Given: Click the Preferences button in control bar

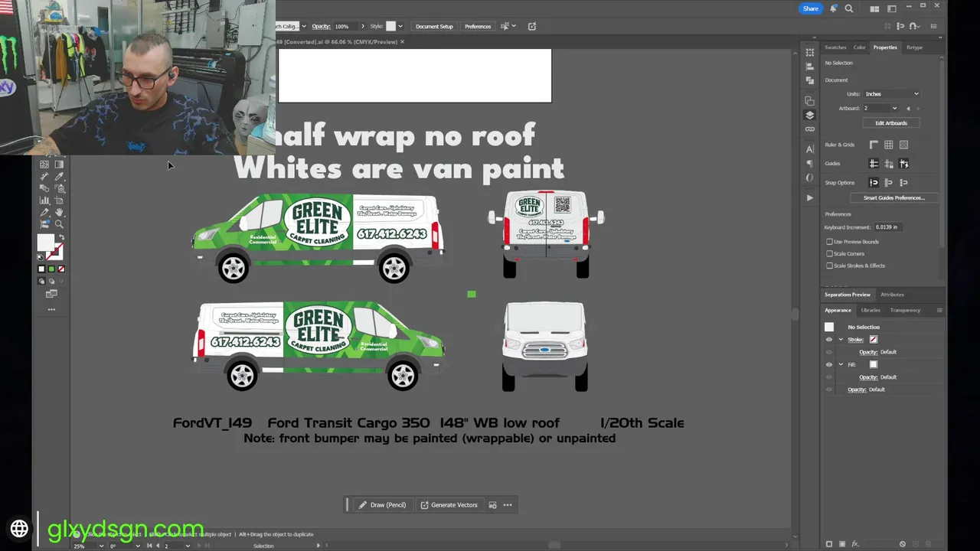Looking at the screenshot, I should point(478,26).
